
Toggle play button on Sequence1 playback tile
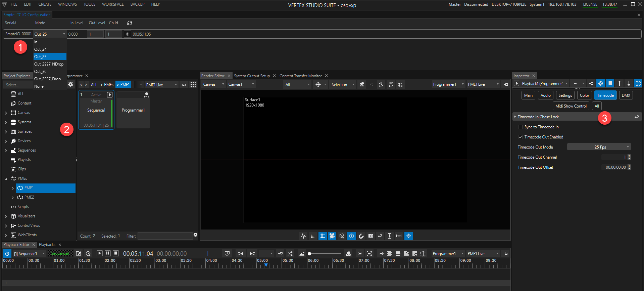109,95
